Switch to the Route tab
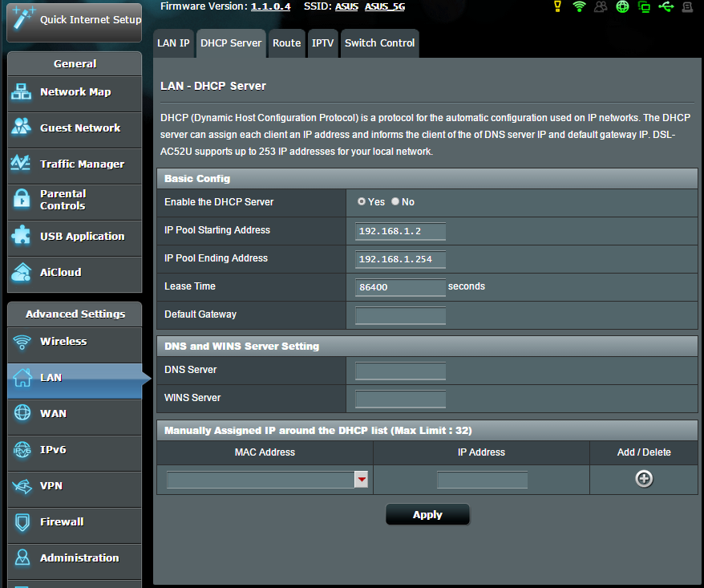 286,43
